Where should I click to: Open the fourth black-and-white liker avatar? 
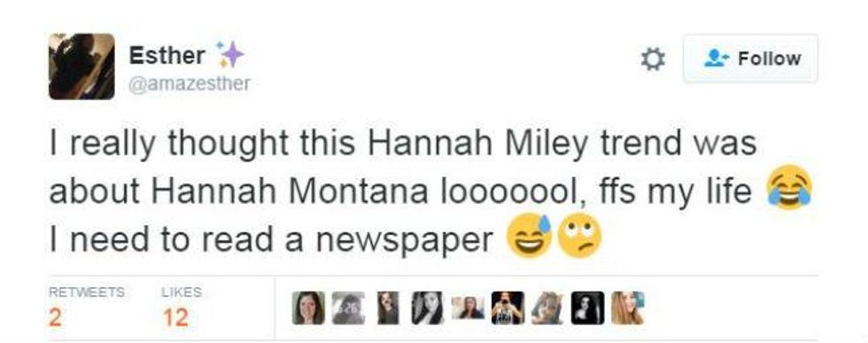428,308
